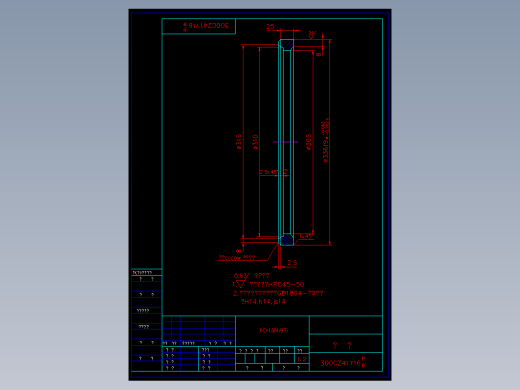Select the φ305 diameter dimension
The height and width of the screenshot is (390, 520).
coord(309,142)
